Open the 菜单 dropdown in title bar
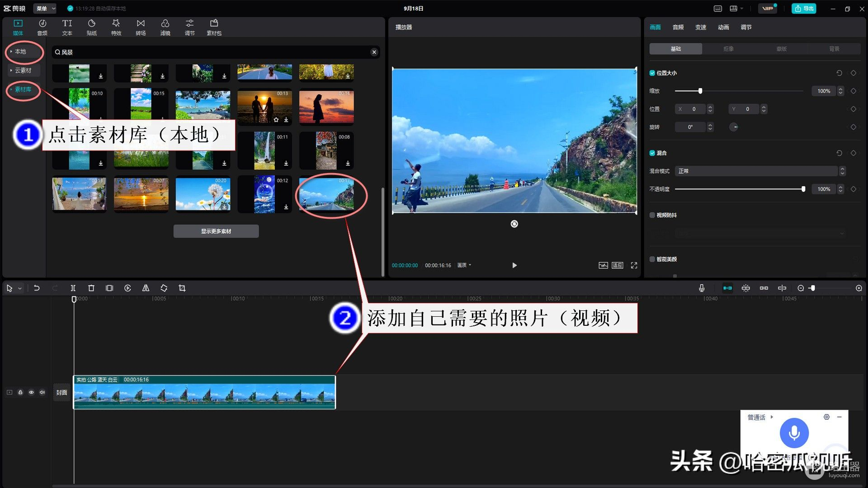Screen dimensions: 868x488 click(45, 8)
